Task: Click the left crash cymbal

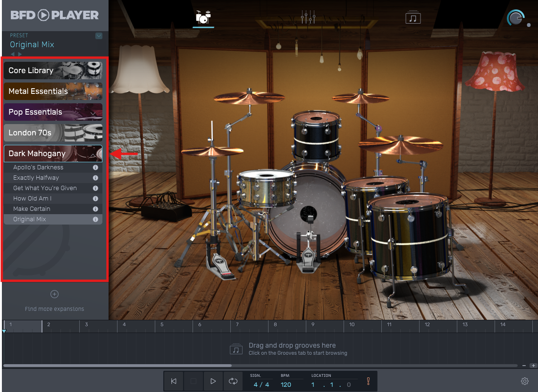Action: click(x=249, y=97)
